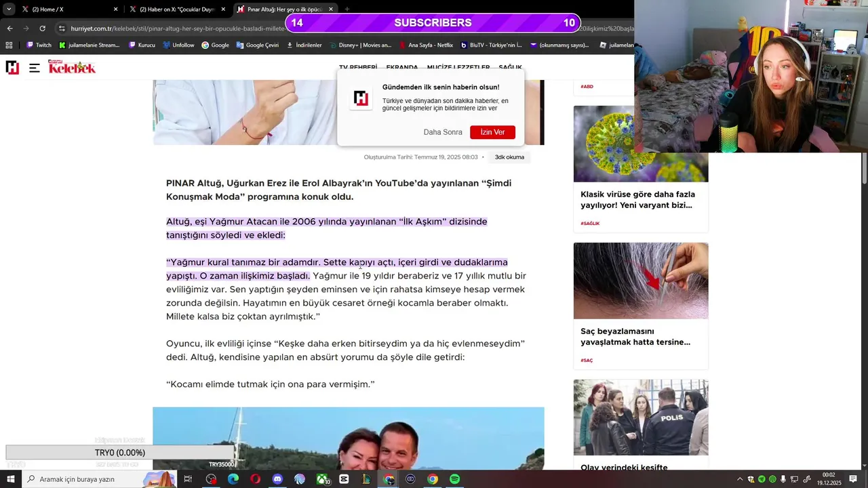
Task: Select the Pınar Altuğ article tab
Action: (x=285, y=9)
